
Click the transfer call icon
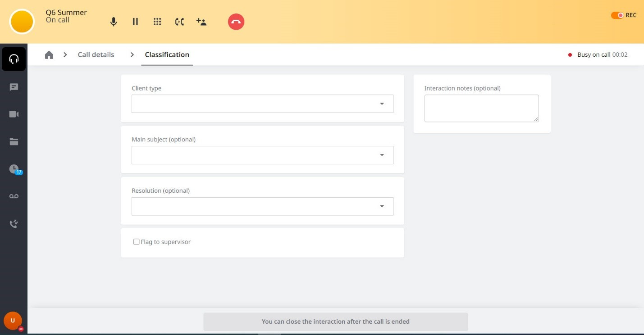[x=179, y=22]
